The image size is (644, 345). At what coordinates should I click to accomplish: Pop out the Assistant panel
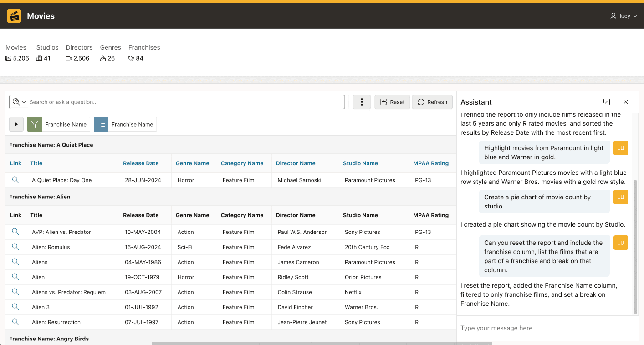click(x=607, y=102)
